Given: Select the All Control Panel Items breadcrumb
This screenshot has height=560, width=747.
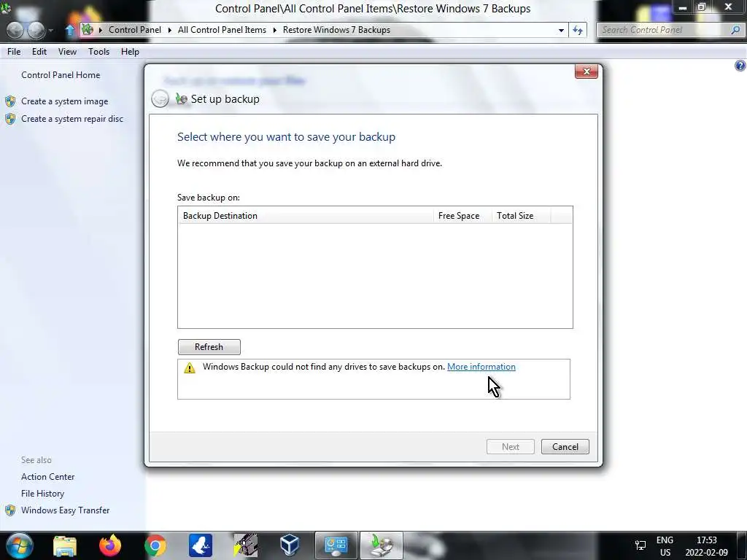Looking at the screenshot, I should [x=222, y=29].
